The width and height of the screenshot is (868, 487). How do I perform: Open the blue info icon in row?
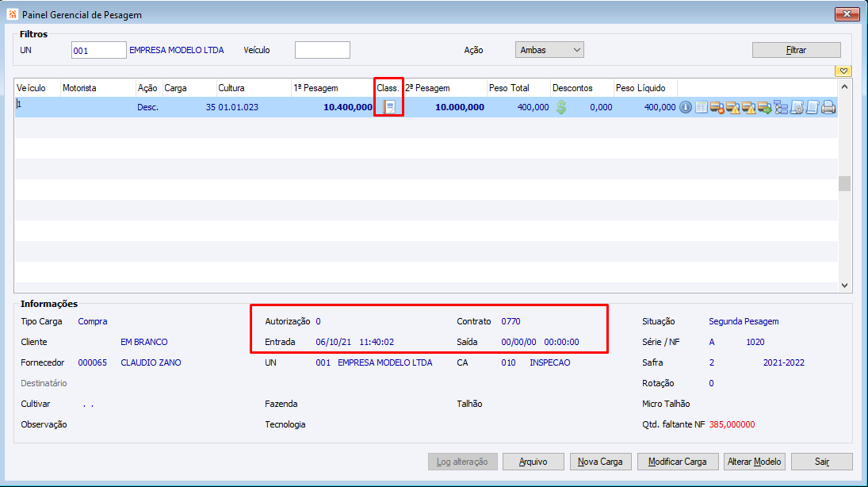[686, 107]
